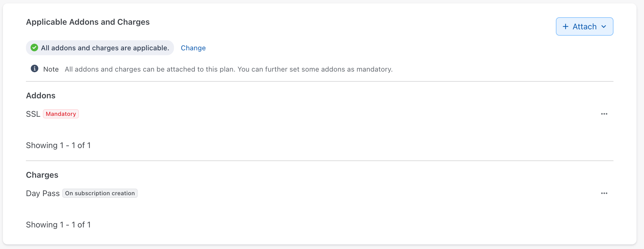Click the plus icon in Attach button

(565, 26)
